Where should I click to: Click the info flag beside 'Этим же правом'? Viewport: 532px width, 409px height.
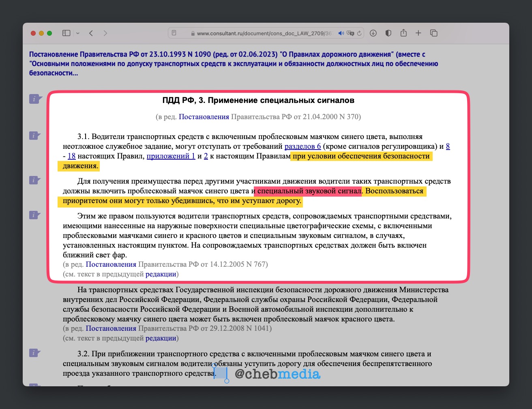coord(35,215)
